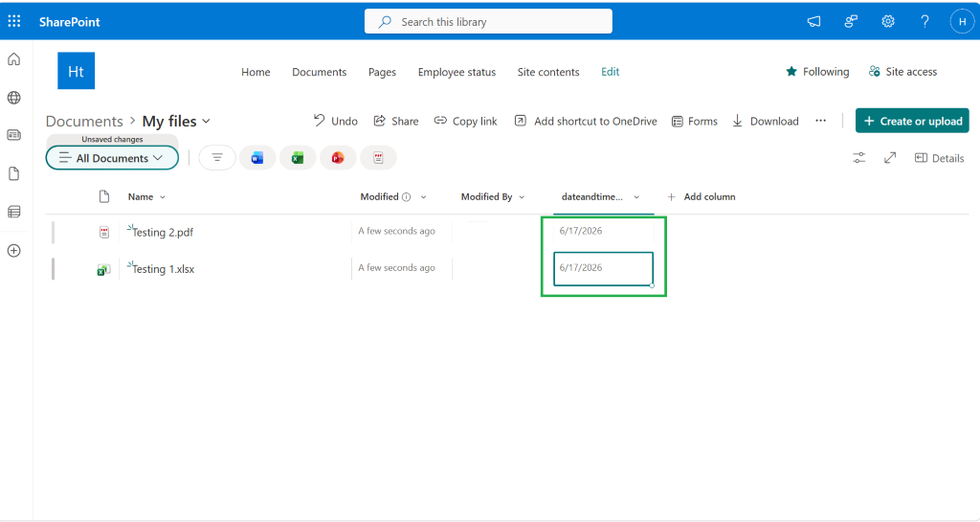Filter library by Excel files
The height and width of the screenshot is (522, 980).
[x=298, y=158]
